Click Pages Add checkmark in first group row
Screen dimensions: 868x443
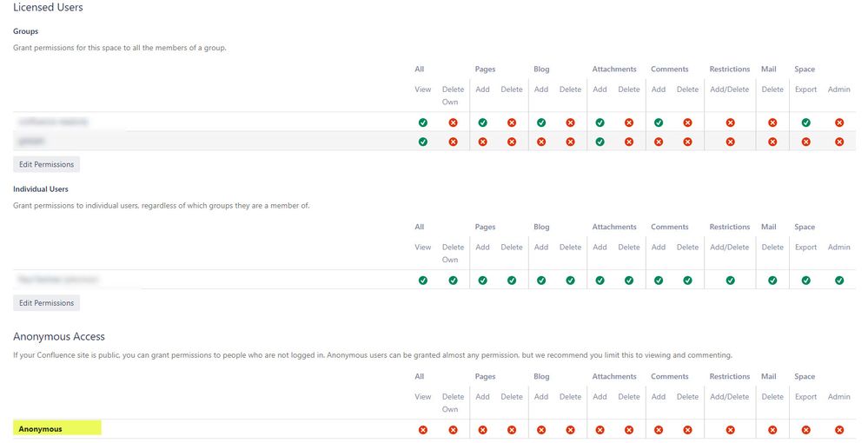click(x=483, y=122)
